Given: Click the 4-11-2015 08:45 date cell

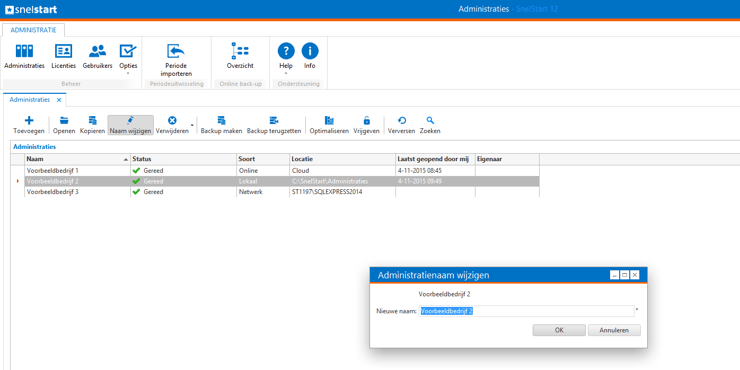Looking at the screenshot, I should click(435, 170).
